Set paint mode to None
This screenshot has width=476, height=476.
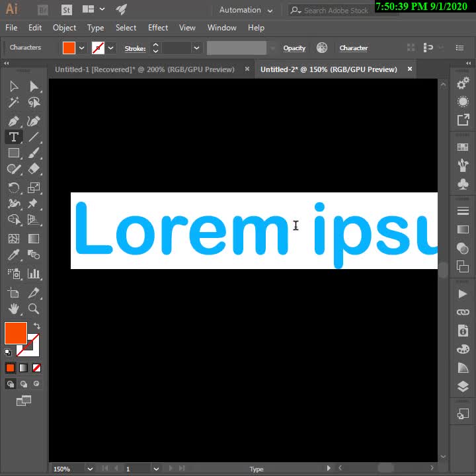[x=37, y=368]
